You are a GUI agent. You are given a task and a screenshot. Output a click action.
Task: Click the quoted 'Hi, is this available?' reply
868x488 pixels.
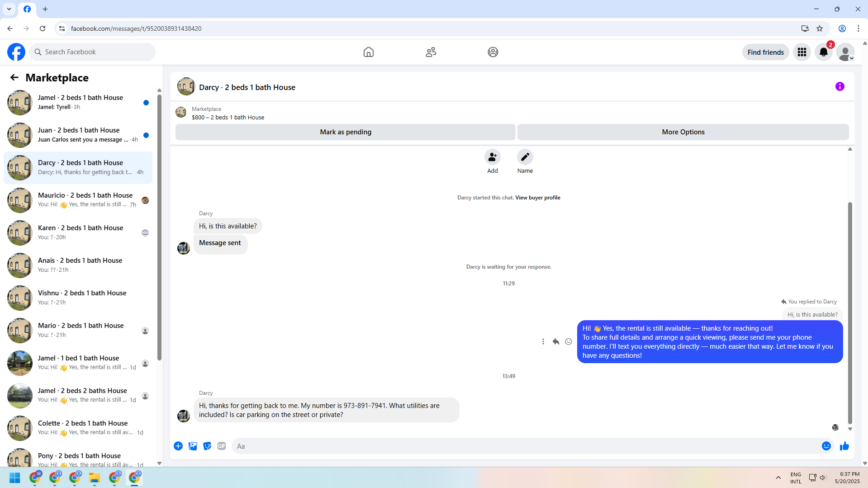pos(812,315)
